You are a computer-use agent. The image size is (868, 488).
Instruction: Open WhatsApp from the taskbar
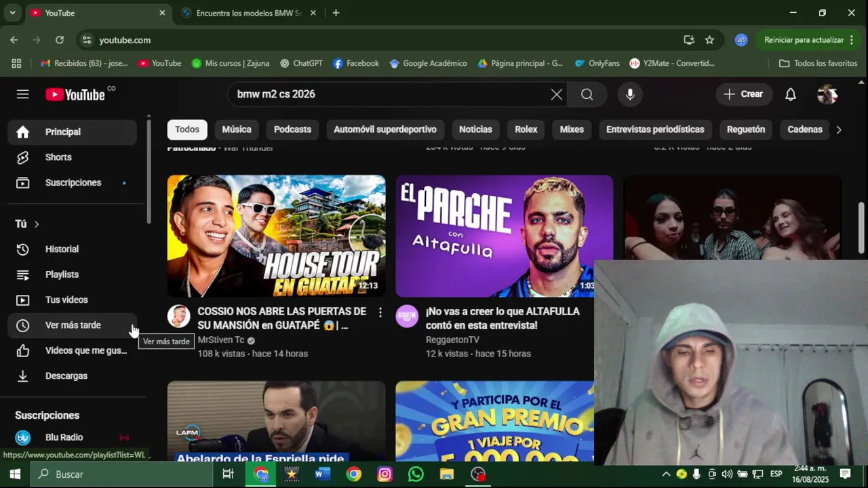pos(416,474)
